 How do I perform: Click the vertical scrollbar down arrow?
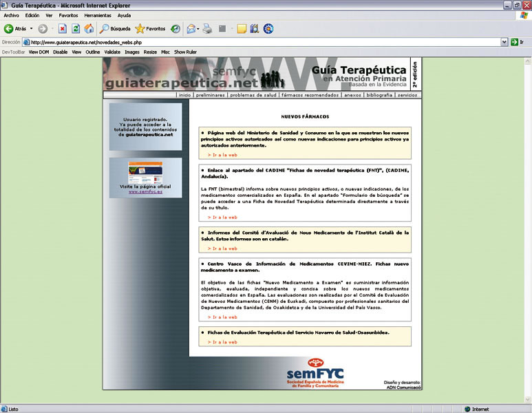click(x=528, y=399)
